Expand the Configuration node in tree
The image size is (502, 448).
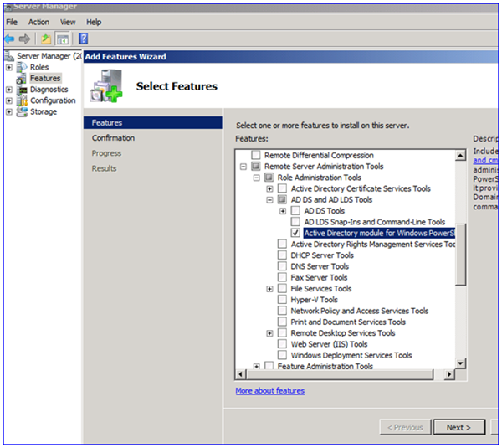(9, 101)
